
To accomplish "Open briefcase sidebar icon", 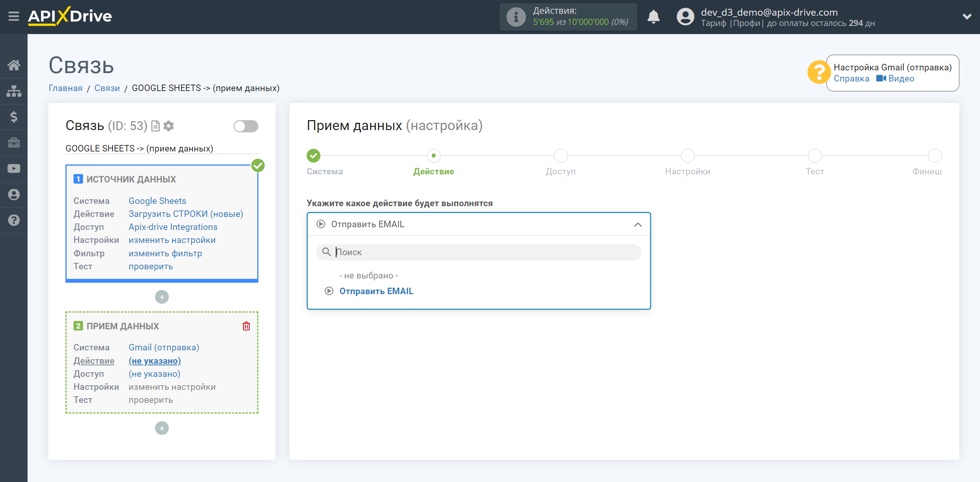I will [x=14, y=143].
